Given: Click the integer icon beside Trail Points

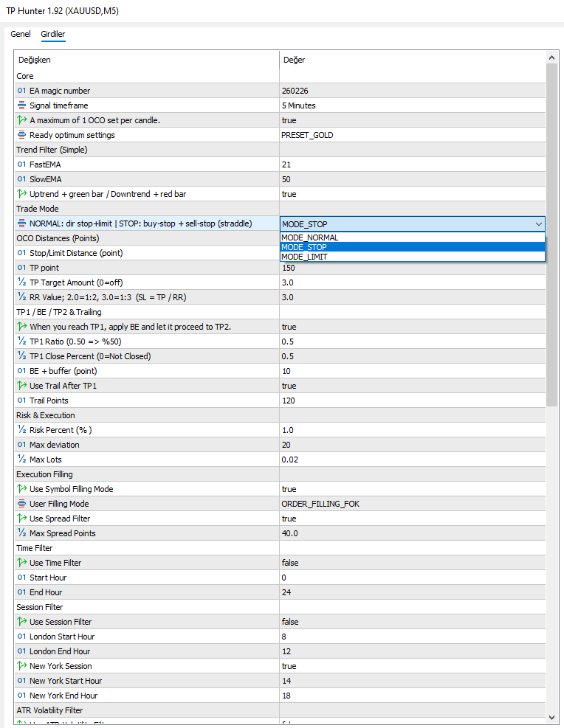Looking at the screenshot, I should coord(22,401).
